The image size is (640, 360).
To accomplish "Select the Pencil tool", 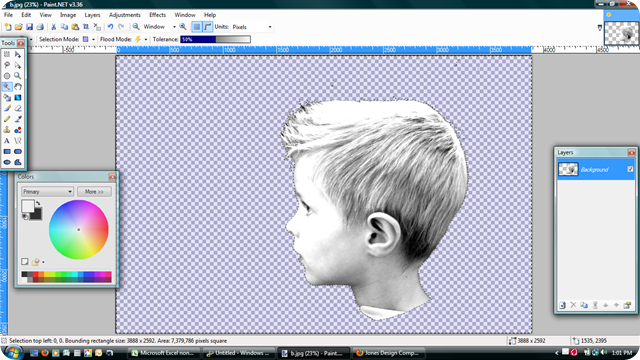I will (7, 119).
